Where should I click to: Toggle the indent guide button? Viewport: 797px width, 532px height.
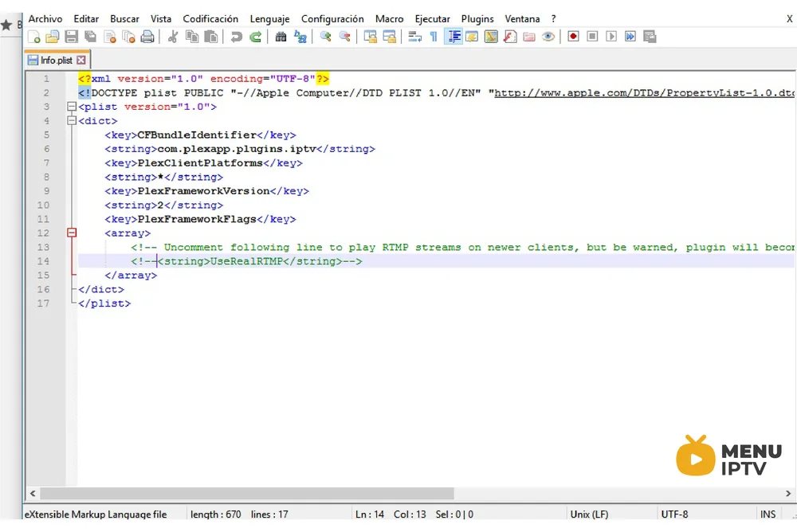click(453, 37)
